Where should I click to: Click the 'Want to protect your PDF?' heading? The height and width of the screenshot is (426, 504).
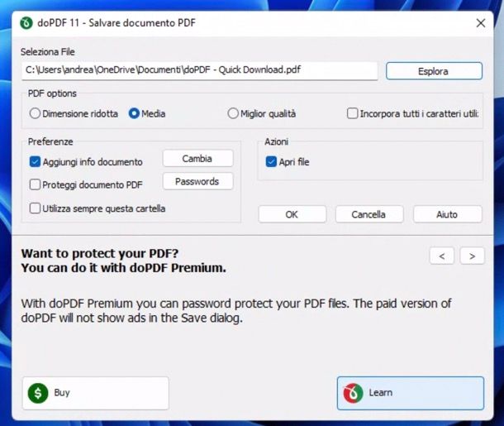coord(100,254)
